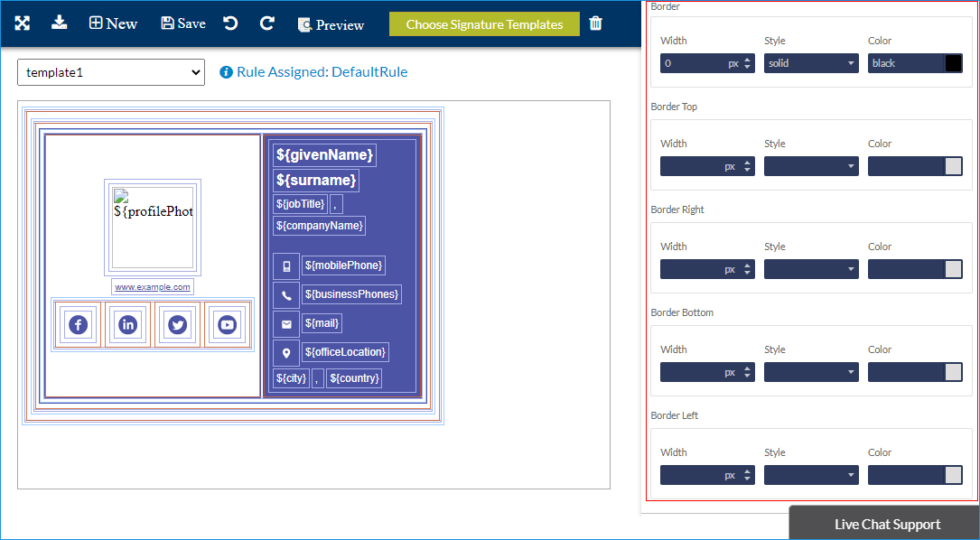The height and width of the screenshot is (540, 980).
Task: Open the Border Left Style dropdown
Action: point(810,475)
